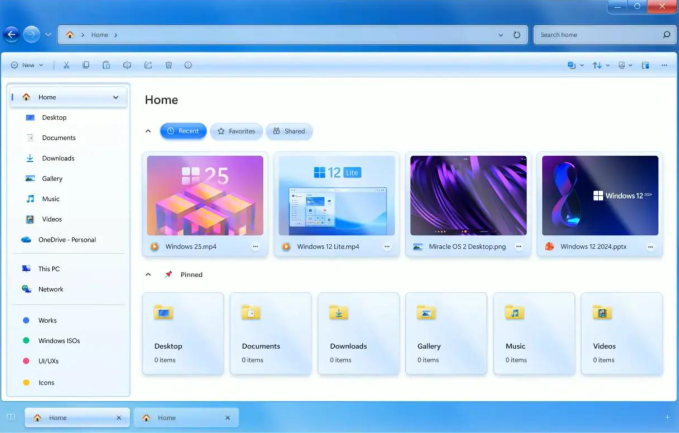Open the pinned Desktop folder tile
The image size is (679, 433).
click(x=183, y=333)
